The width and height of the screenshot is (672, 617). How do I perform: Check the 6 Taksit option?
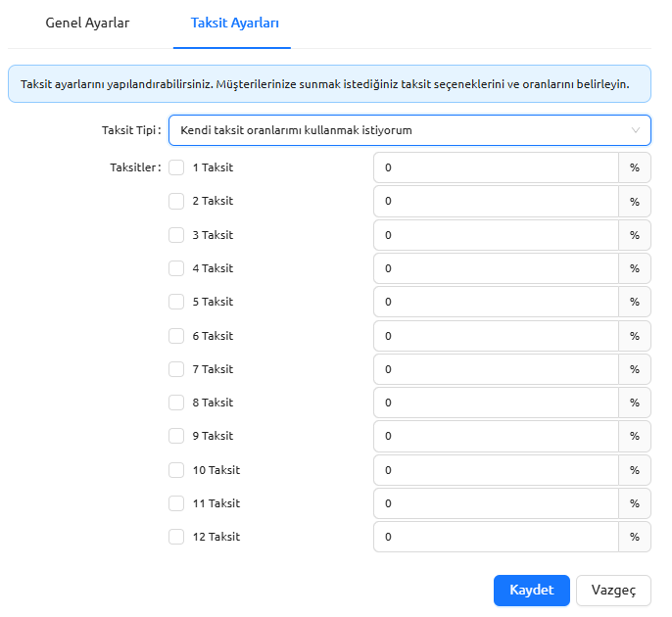pyautogui.click(x=176, y=336)
